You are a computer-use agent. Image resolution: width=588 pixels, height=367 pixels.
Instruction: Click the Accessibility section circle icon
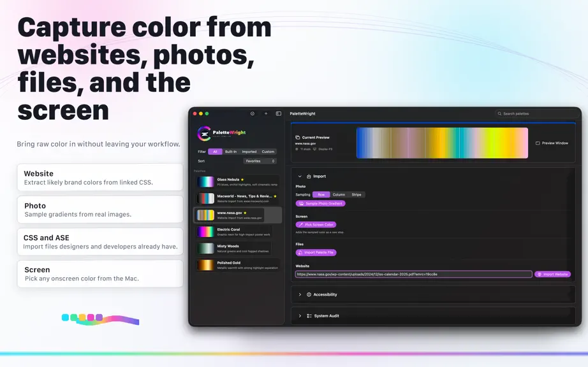pyautogui.click(x=309, y=294)
